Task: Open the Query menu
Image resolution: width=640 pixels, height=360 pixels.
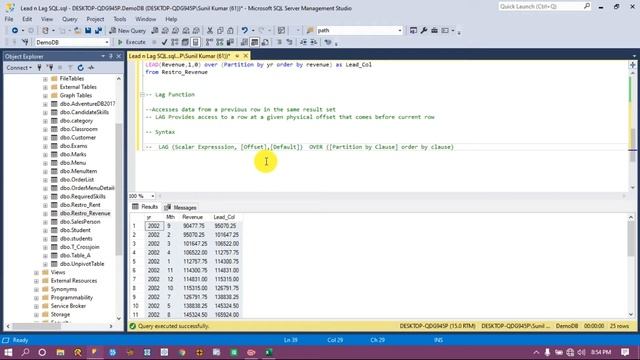Action: point(69,19)
